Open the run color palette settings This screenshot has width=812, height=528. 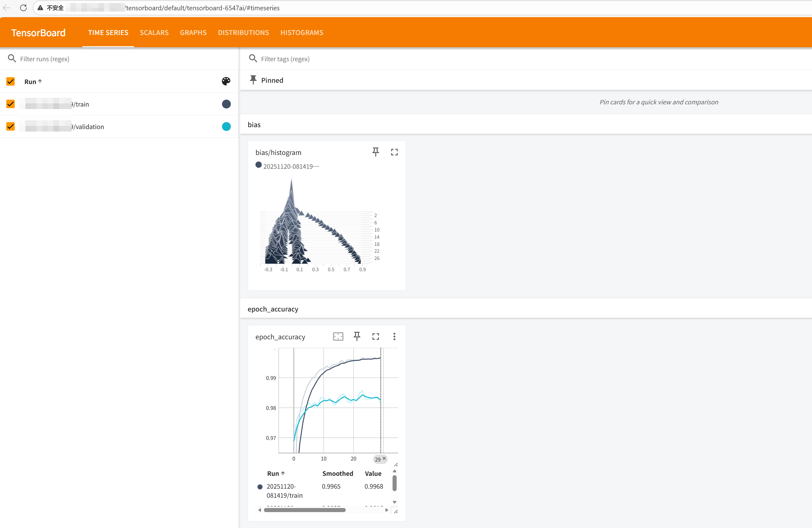[x=226, y=81]
